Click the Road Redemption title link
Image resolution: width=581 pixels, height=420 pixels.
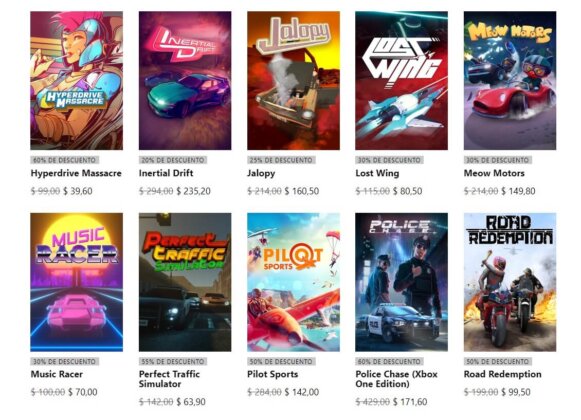click(x=502, y=374)
